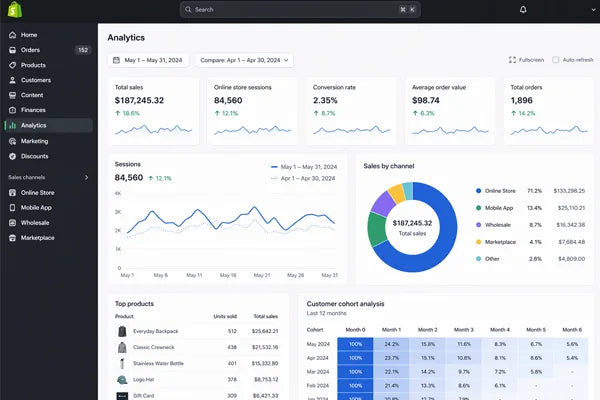Open the notifications bell

523,10
